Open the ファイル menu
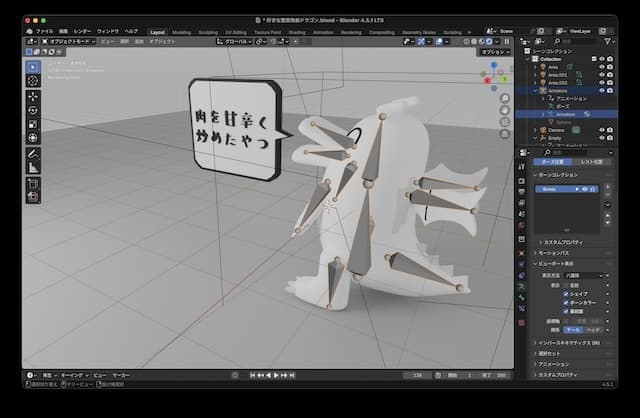Image resolution: width=640 pixels, height=418 pixels. [x=44, y=31]
